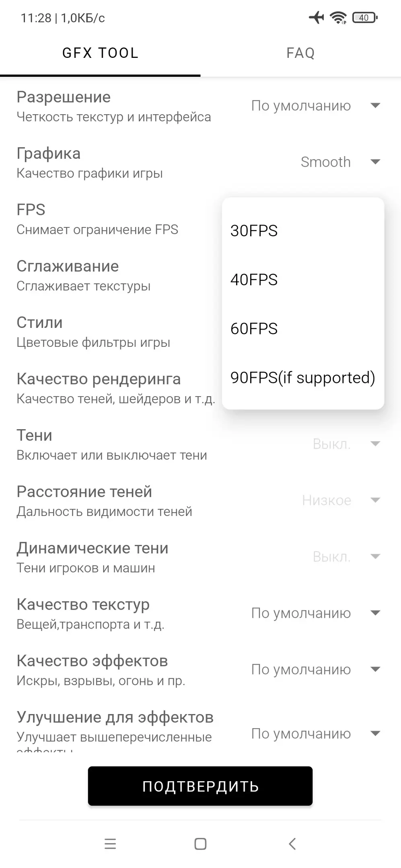The width and height of the screenshot is (401, 868).
Task: Expand the Графика Smooth dropdown
Action: click(x=375, y=162)
